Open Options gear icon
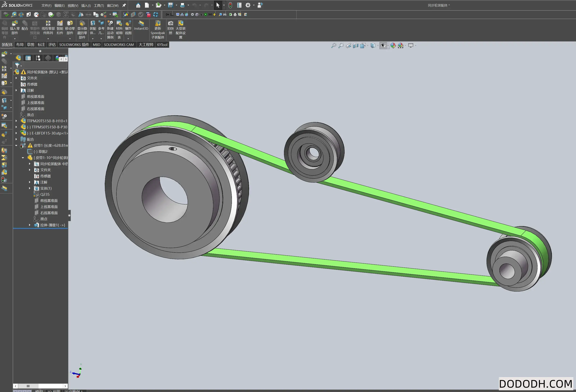 [x=248, y=5]
